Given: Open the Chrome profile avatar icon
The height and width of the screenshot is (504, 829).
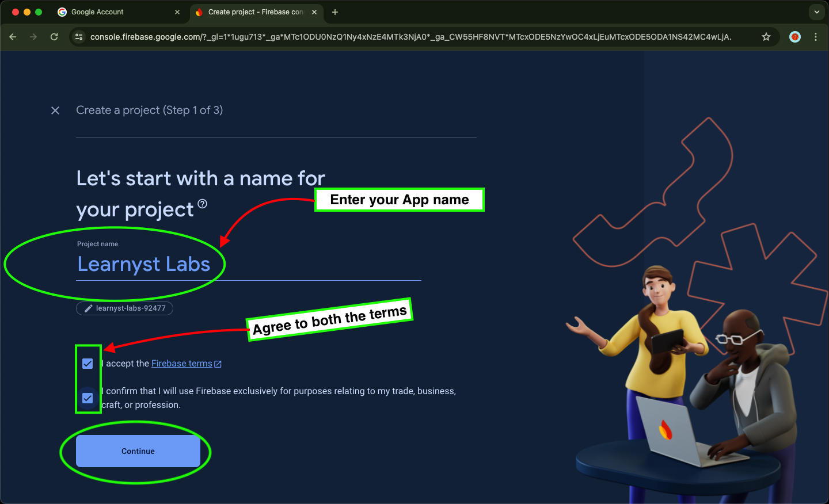Looking at the screenshot, I should pyautogui.click(x=794, y=37).
